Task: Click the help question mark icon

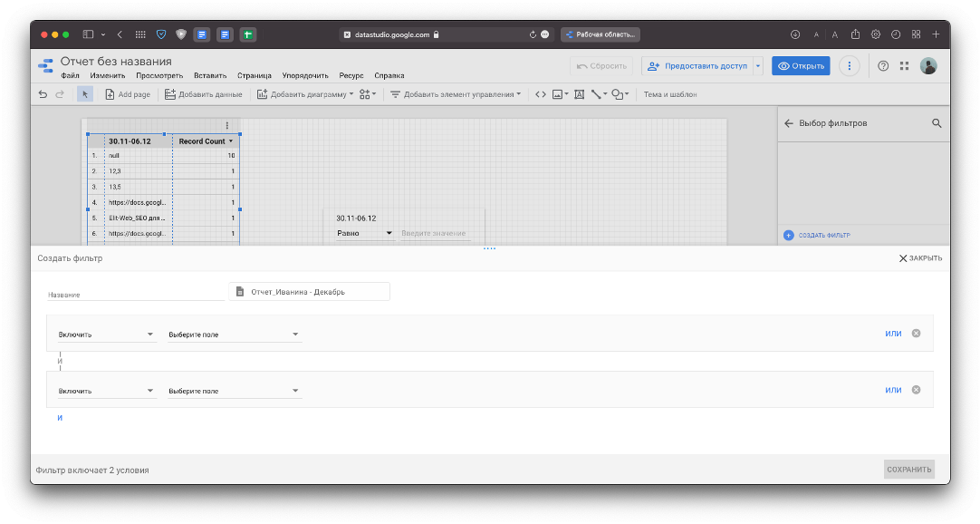Action: click(883, 65)
